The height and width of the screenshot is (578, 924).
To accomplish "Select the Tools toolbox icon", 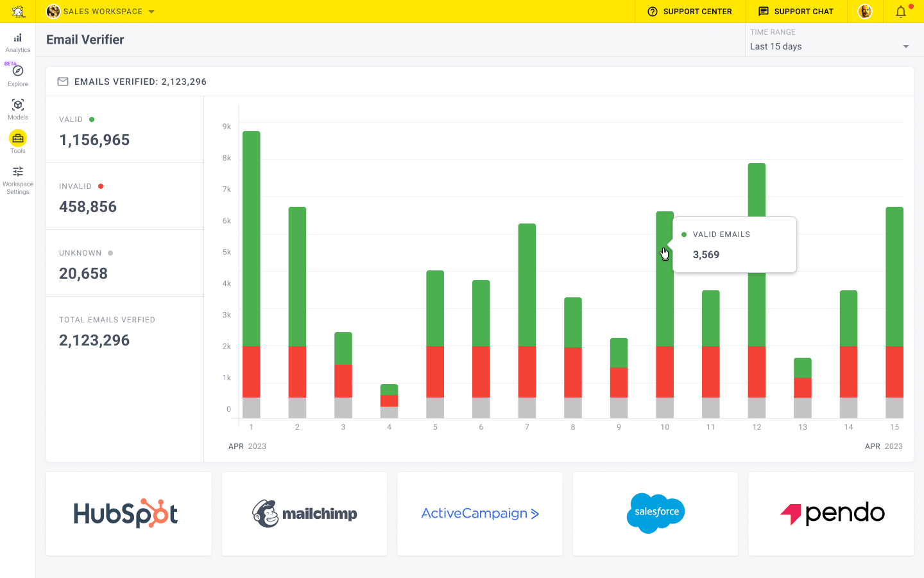I will click(x=18, y=138).
